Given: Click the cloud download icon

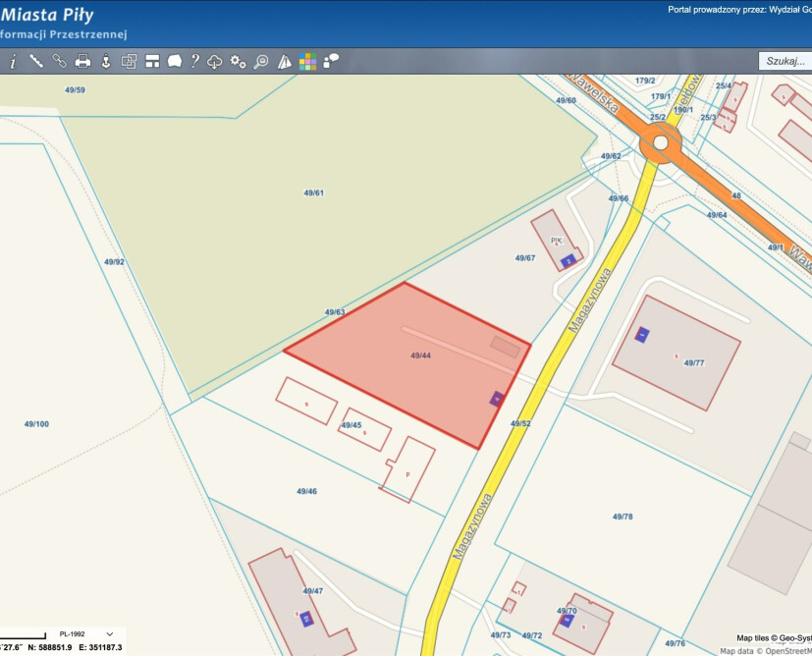Looking at the screenshot, I should click(215, 61).
